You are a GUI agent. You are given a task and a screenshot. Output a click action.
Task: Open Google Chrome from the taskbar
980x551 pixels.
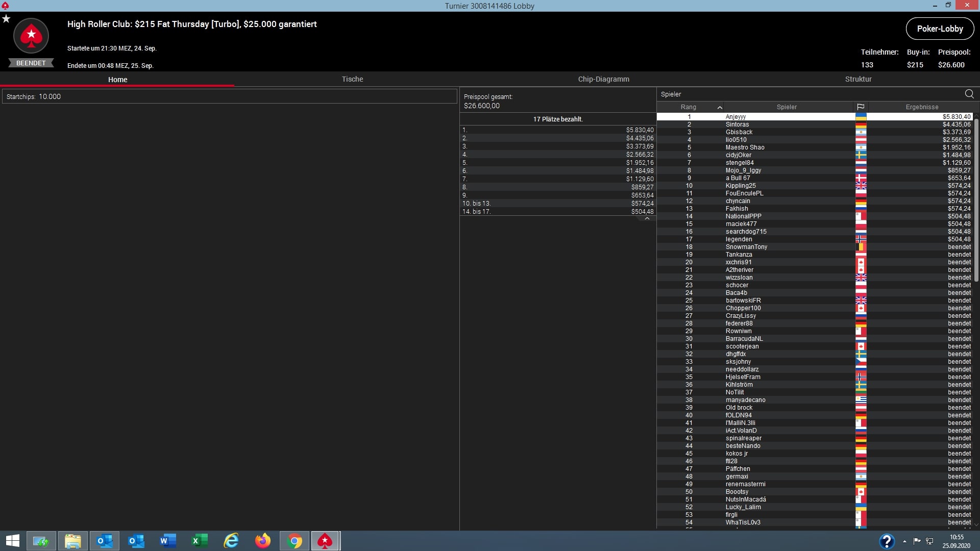[x=295, y=541]
